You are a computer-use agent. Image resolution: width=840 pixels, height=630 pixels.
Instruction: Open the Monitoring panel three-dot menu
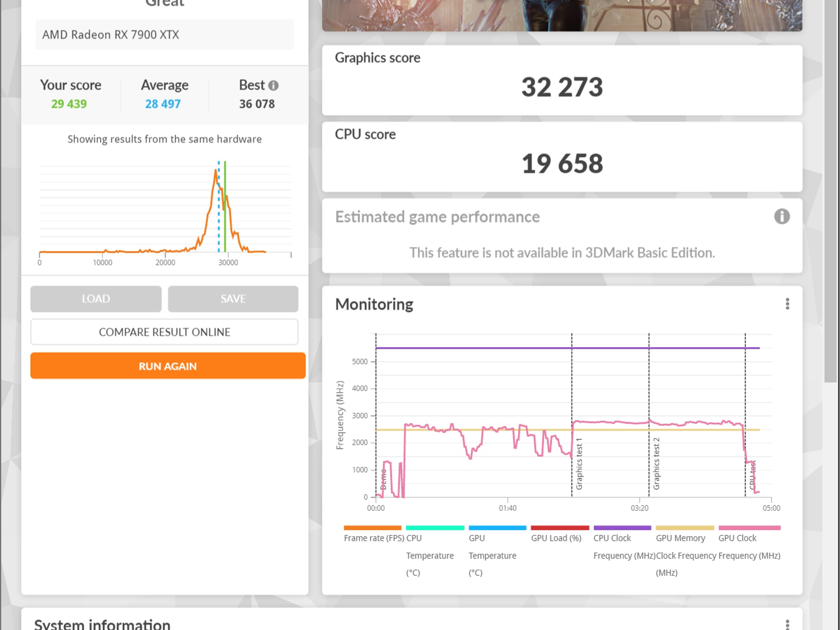(x=787, y=304)
